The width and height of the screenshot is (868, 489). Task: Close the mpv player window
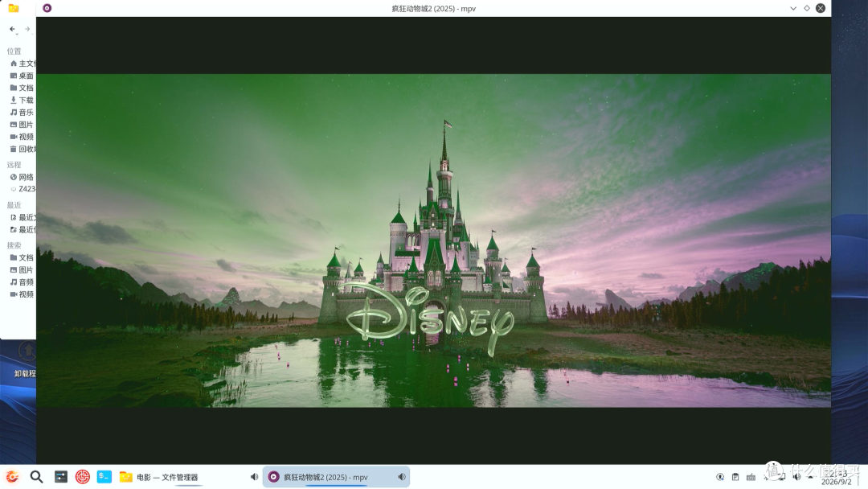pyautogui.click(x=821, y=8)
